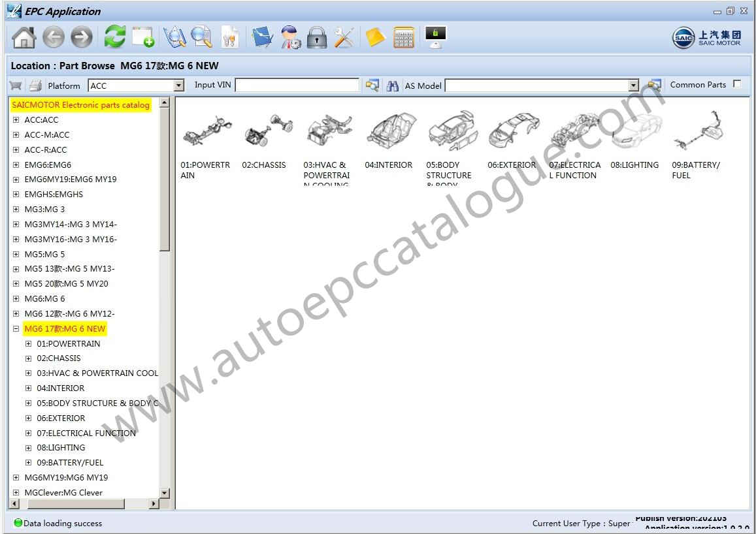756x534 pixels.
Task: Expand the EMG6:EMG6 tree node
Action: tap(16, 165)
